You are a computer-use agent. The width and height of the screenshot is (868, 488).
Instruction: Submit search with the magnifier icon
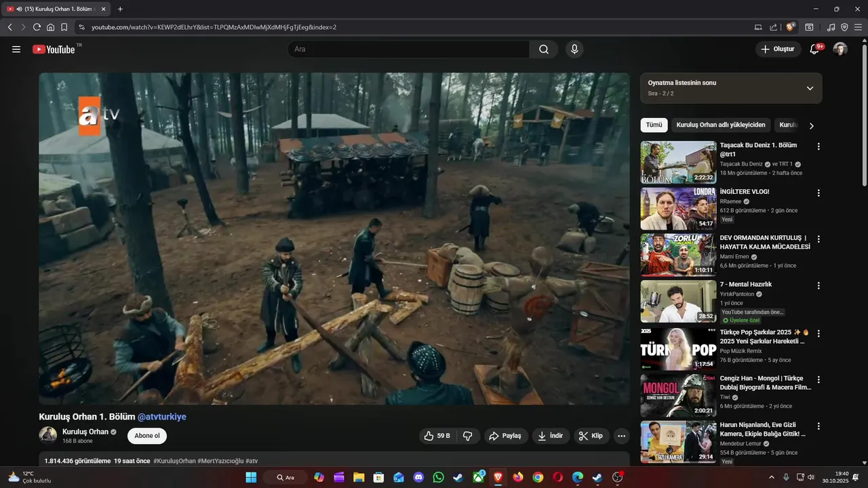(544, 49)
